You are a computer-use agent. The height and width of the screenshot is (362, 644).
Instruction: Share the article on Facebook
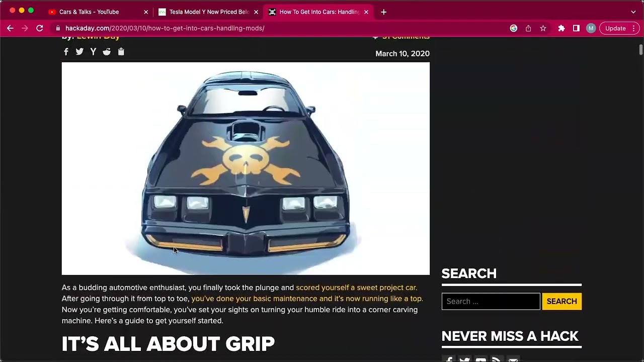(66, 52)
